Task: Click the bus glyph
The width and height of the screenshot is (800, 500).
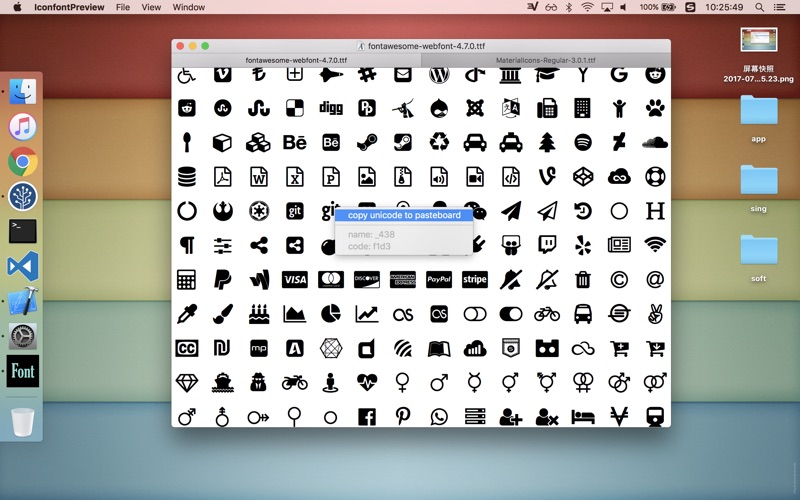Action: pyautogui.click(x=583, y=314)
